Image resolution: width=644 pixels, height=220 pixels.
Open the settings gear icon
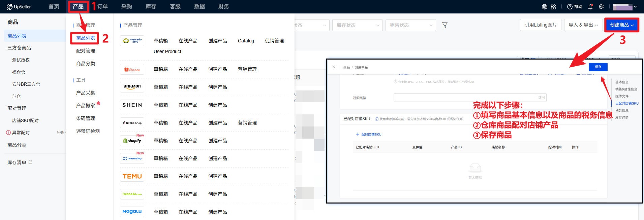click(601, 7)
